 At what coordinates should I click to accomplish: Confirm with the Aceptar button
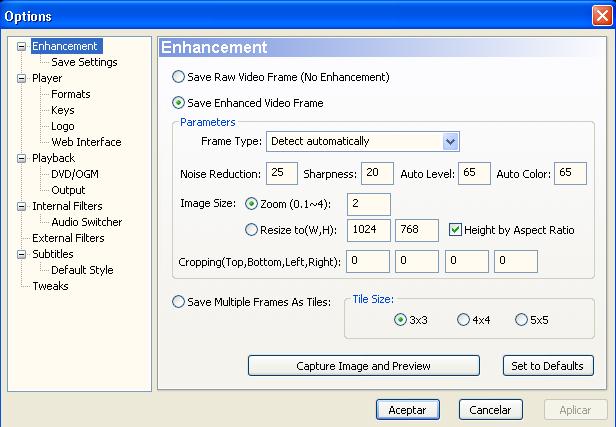click(x=407, y=410)
